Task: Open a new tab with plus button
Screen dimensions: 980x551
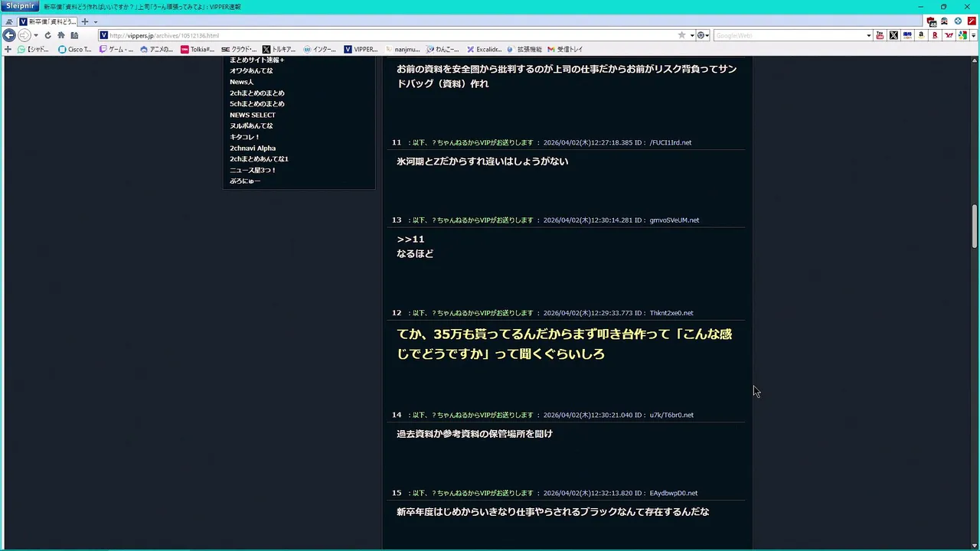Action: pyautogui.click(x=85, y=21)
